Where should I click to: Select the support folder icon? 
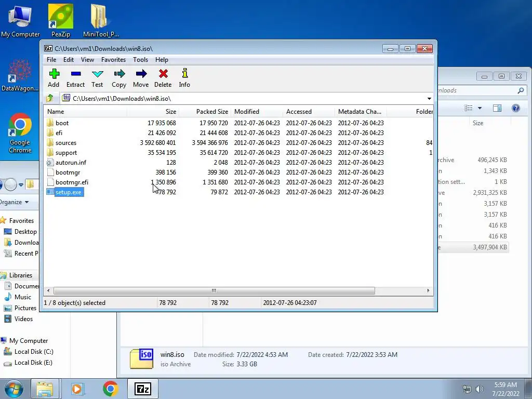50,152
